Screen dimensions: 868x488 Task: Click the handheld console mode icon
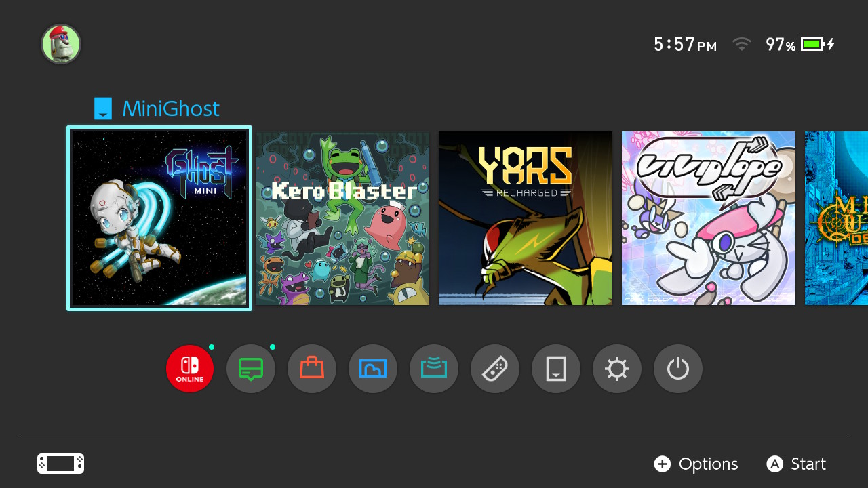(61, 464)
